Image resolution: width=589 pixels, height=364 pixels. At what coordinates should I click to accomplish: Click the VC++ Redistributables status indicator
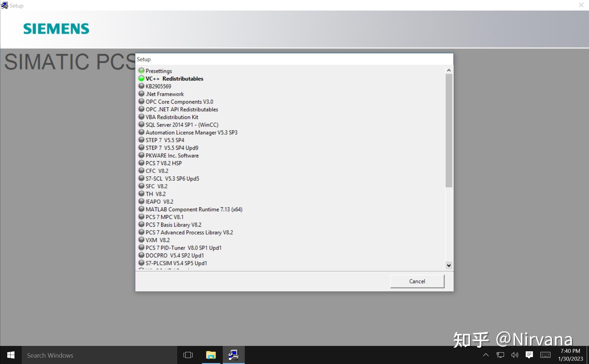141,78
